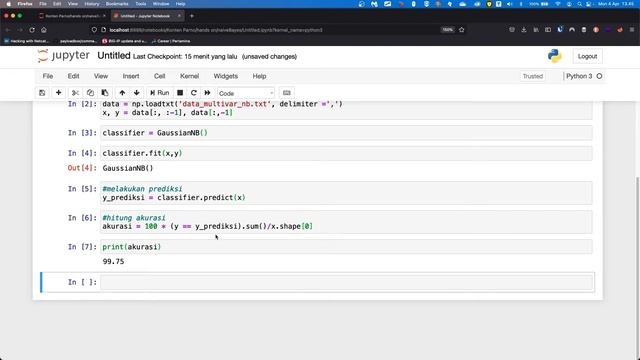Select the Untitled - Jupyter Notebook tab
Image resolution: width=640 pixels, height=360 pixels.
click(147, 16)
